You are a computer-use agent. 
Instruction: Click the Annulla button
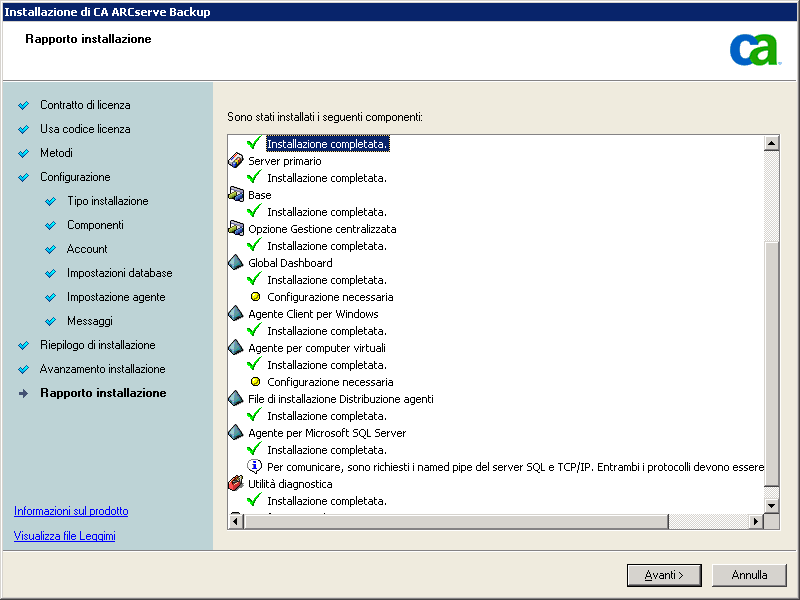tap(749, 574)
